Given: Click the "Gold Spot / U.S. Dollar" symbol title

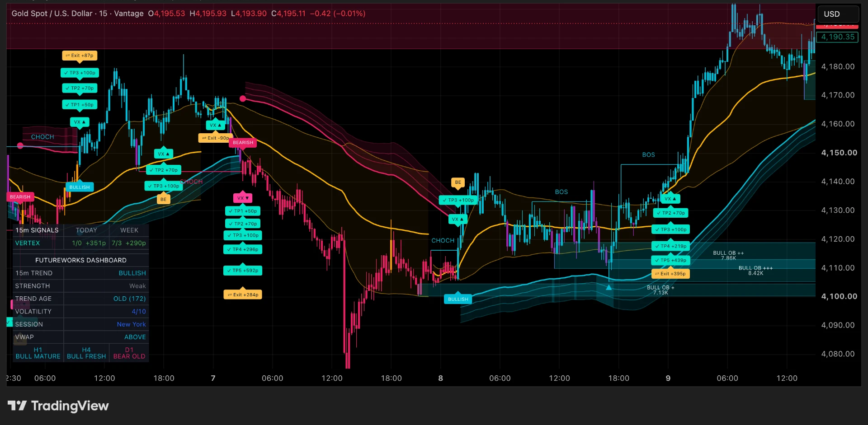Looking at the screenshot, I should (52, 14).
